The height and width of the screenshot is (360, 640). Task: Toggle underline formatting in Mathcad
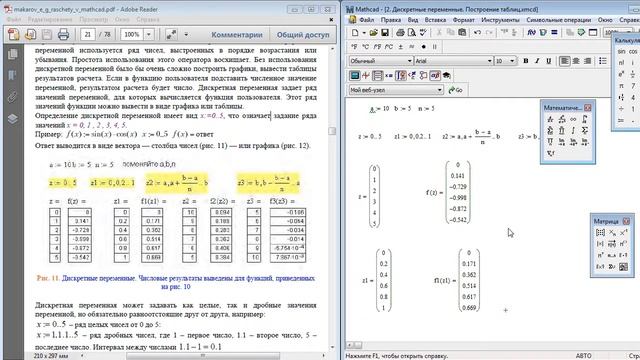click(x=549, y=61)
